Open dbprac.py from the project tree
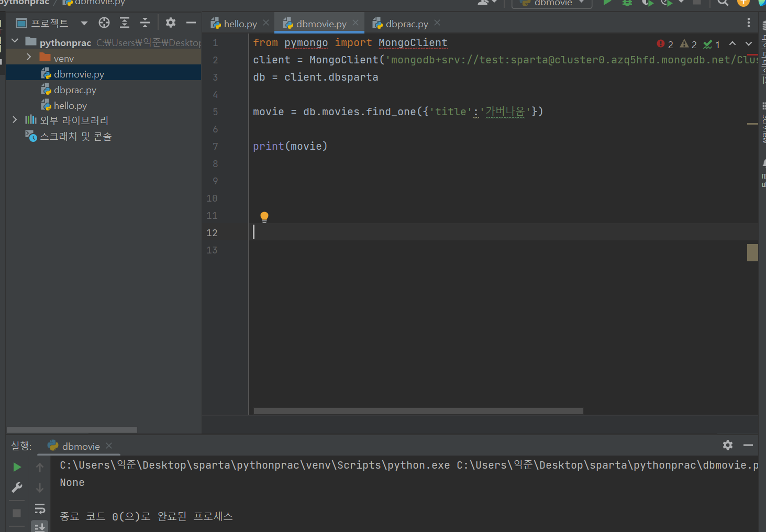Image resolution: width=766 pixels, height=532 pixels. 75,90
